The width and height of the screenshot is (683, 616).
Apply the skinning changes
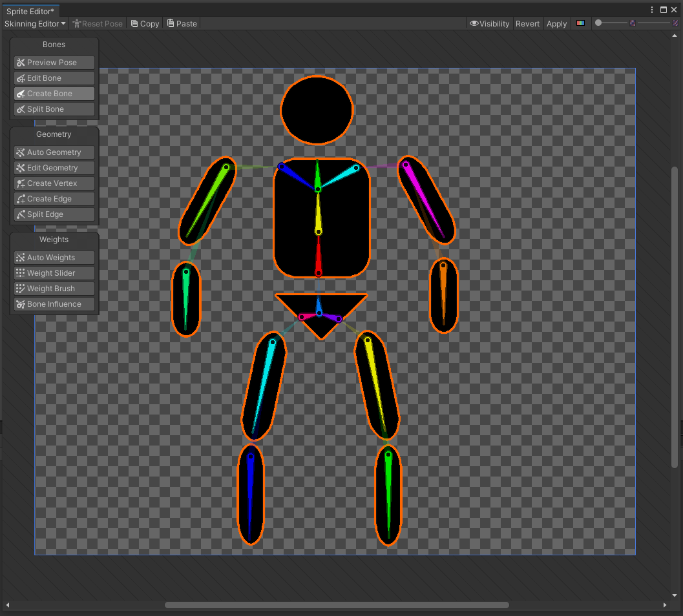click(x=556, y=23)
